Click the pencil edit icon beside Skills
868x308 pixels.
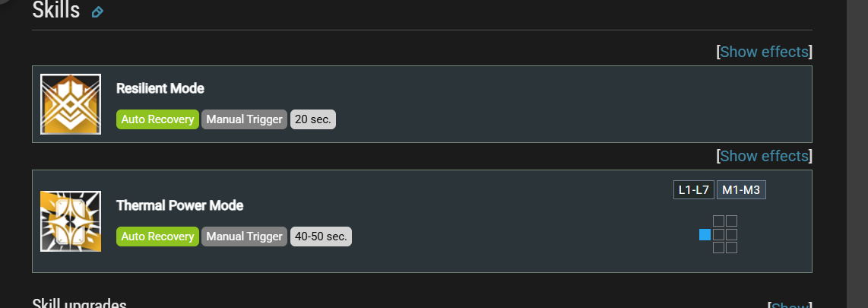97,11
